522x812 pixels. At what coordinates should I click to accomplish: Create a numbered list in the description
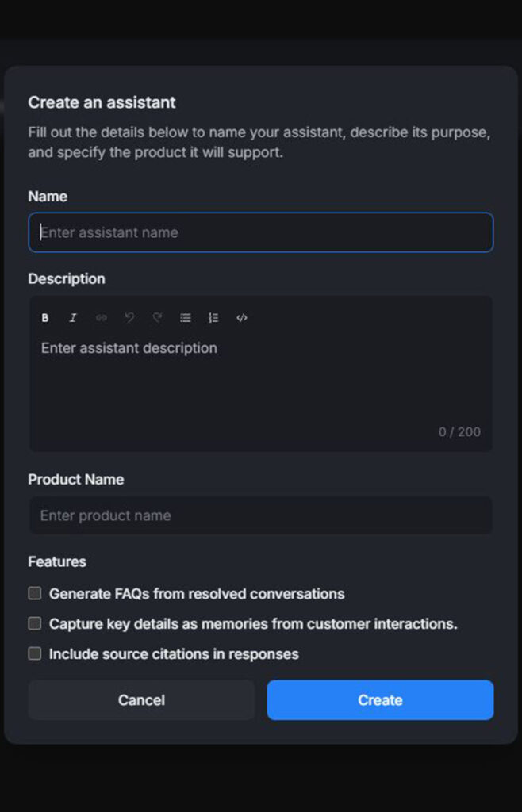tap(213, 318)
